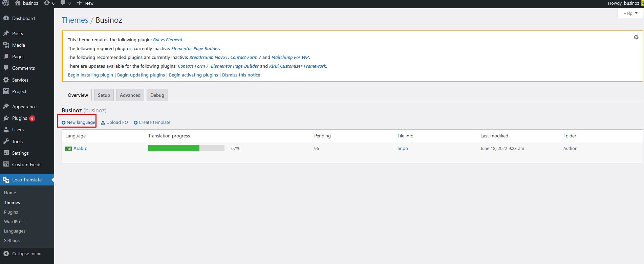Viewport: 644px width, 264px height.
Task: Open the New content menu in admin bar
Action: (x=85, y=3)
